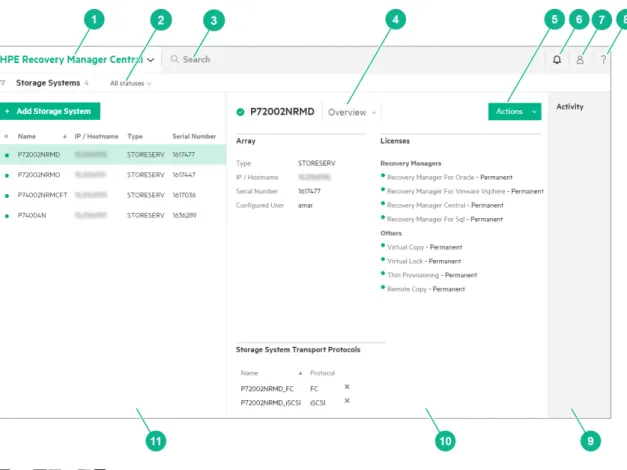This screenshot has width=627, height=470.
Task: Click the green status icon next to P72002NRMD title
Action: [240, 112]
